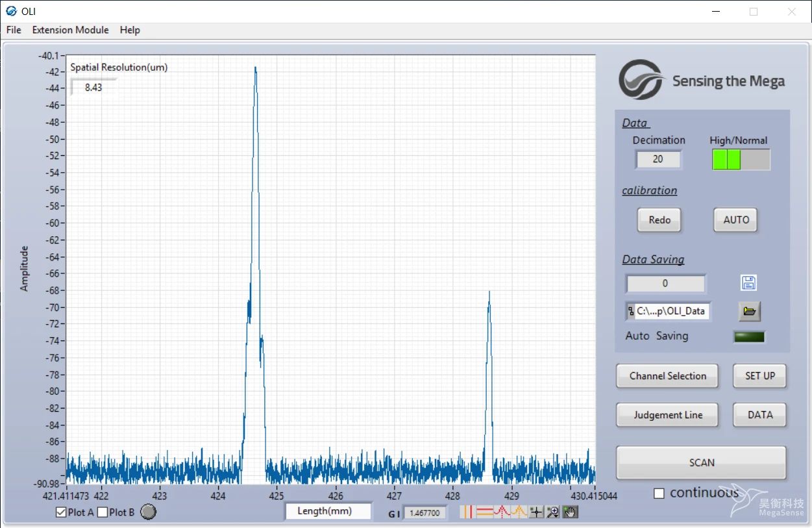Select the vertical cursor lines tool
812x528 pixels.
[468, 512]
